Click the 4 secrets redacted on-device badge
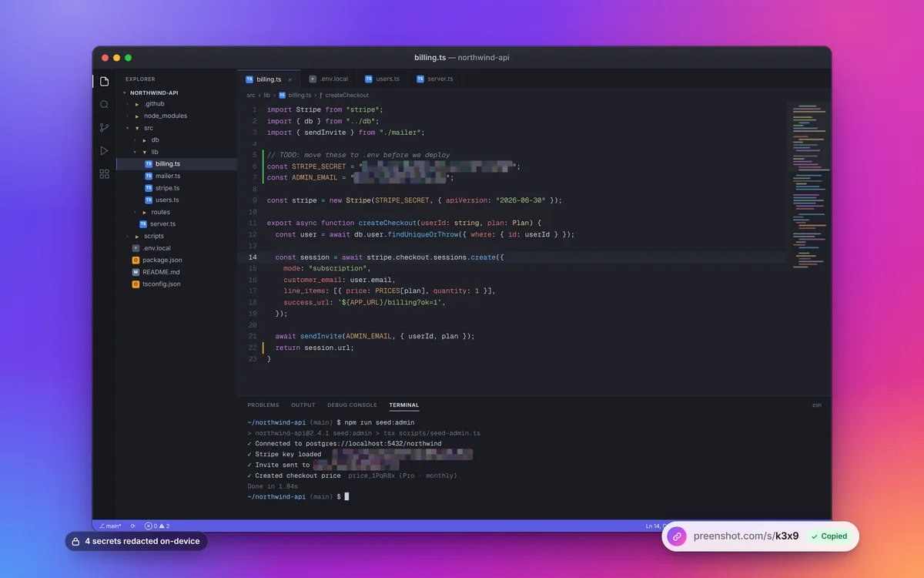Viewport: 924px width, 578px height. (x=136, y=542)
